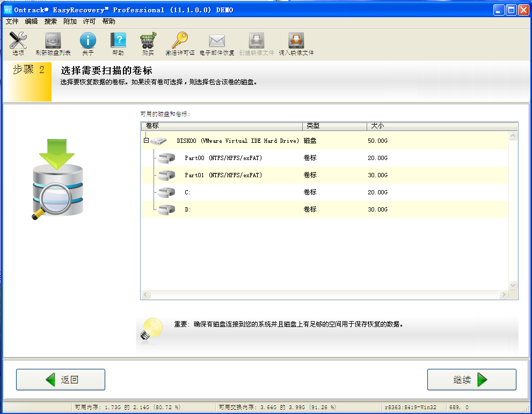Select the C: volume icon
This screenshot has height=414, width=532.
click(166, 192)
